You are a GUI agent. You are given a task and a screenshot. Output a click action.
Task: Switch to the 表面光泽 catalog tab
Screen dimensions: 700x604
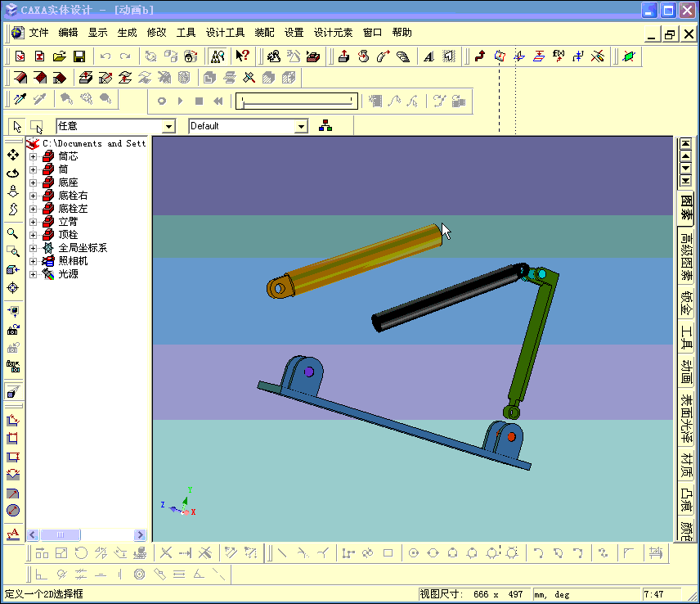(686, 418)
